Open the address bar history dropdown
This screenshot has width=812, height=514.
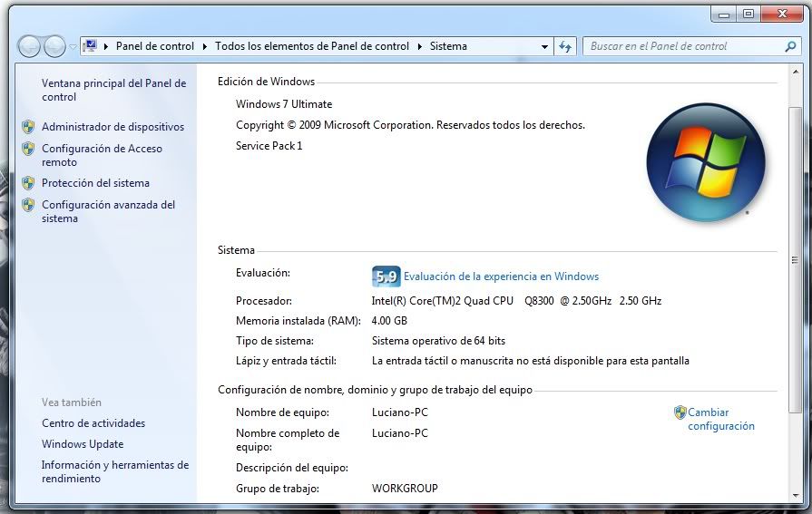tap(544, 46)
